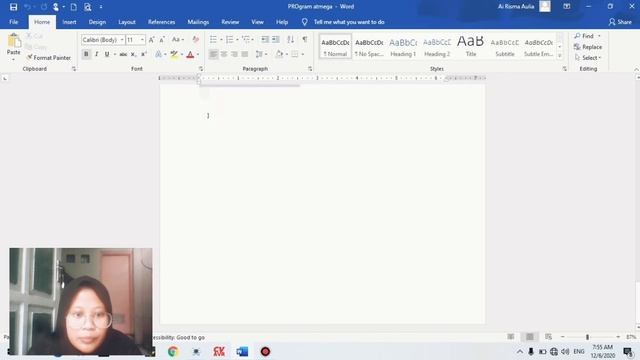The width and height of the screenshot is (640, 360).
Task: Center align the paragraph
Action: pyautogui.click(x=224, y=54)
